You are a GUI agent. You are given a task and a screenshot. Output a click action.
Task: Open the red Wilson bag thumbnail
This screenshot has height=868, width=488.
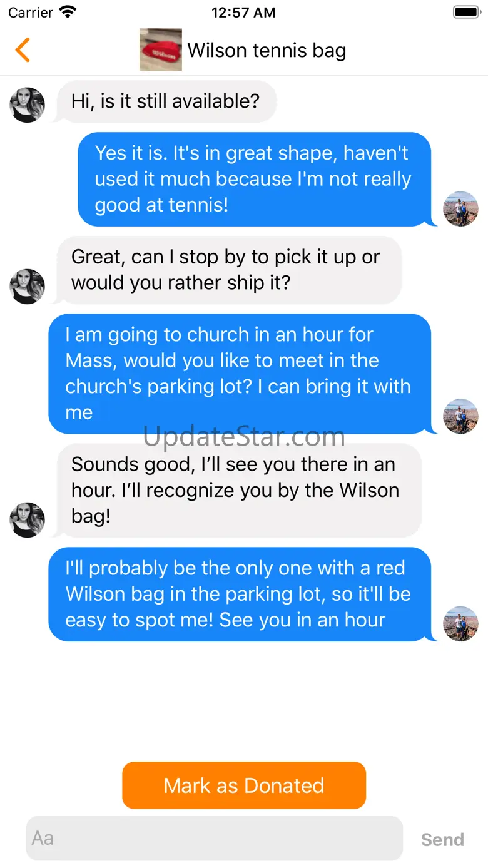pos(161,49)
